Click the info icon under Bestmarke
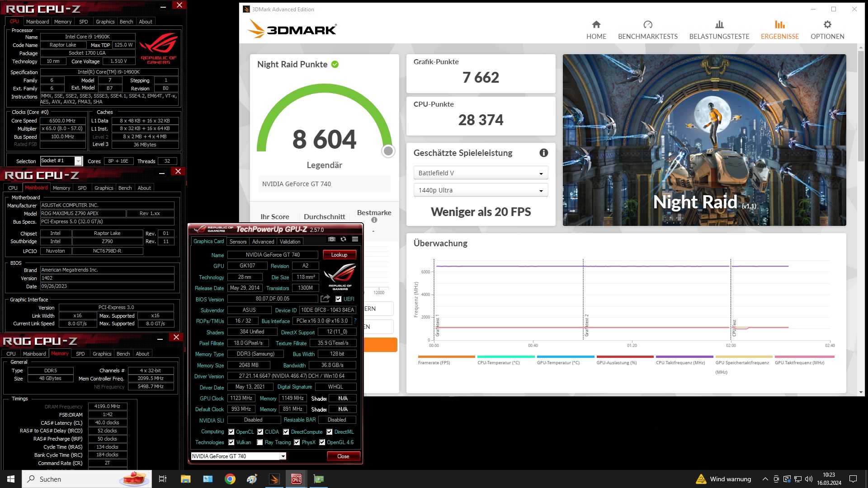Image resolution: width=868 pixels, height=488 pixels. coord(374,220)
